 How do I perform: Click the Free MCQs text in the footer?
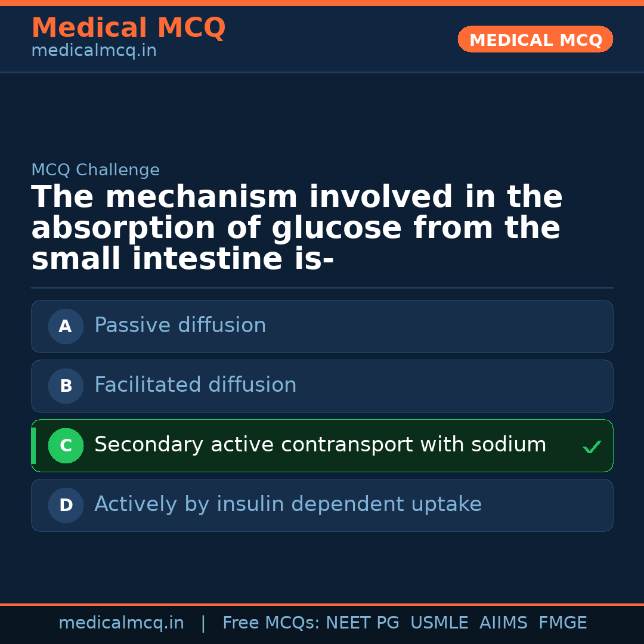click(271, 623)
